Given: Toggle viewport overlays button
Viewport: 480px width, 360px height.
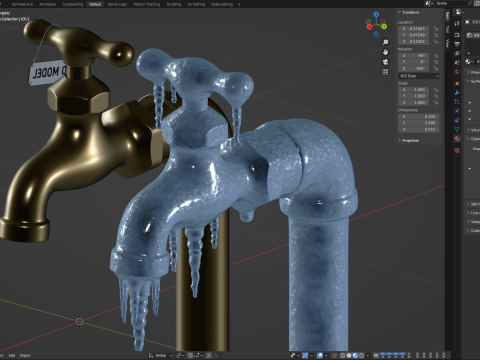Looking at the screenshot, I should point(320,355).
